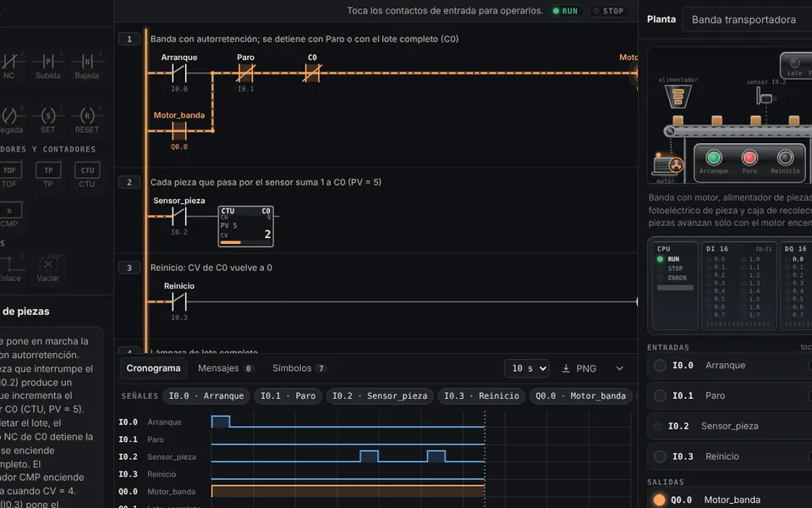The height and width of the screenshot is (508, 812).
Task: Click the Reinicio I0.3 contact in rung 3
Action: pyautogui.click(x=179, y=301)
